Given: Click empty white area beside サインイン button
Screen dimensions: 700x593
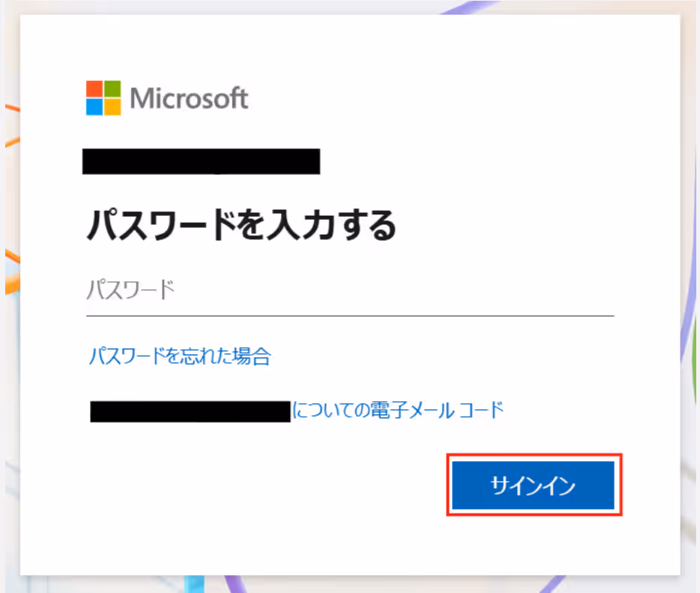Looking at the screenshot, I should coord(268,487).
